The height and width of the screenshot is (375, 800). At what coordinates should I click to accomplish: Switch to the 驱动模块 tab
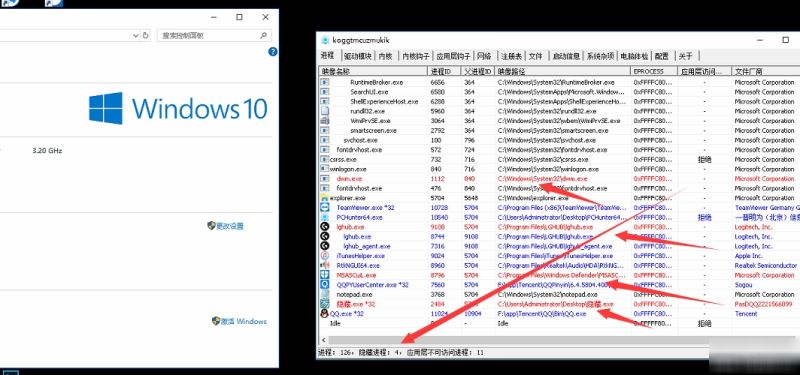[357, 56]
